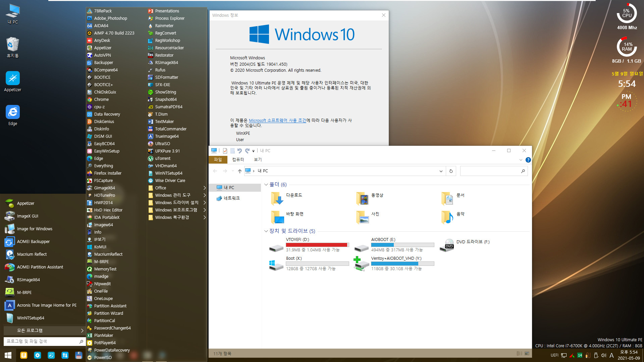
Task: Open Microsoft 소프트웨어 사용 조건 license link
Action: 277,120
